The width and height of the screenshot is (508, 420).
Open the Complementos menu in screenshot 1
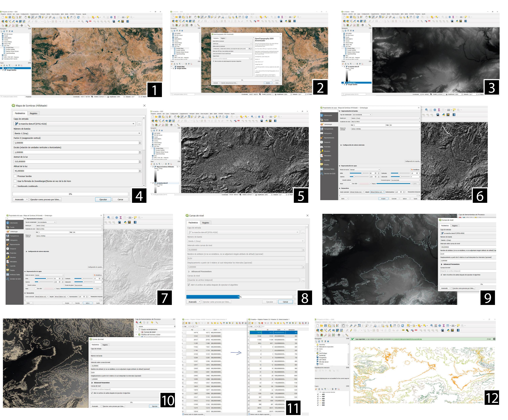click(35, 14)
